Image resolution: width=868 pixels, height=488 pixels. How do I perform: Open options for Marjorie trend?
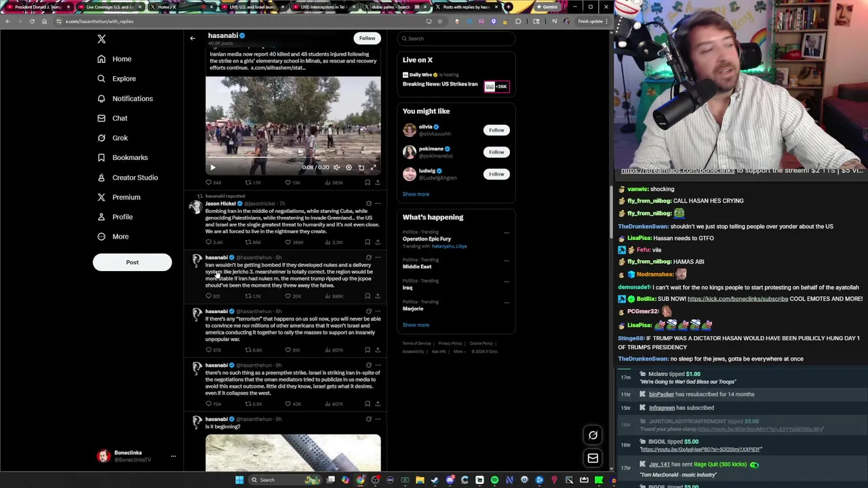(507, 303)
